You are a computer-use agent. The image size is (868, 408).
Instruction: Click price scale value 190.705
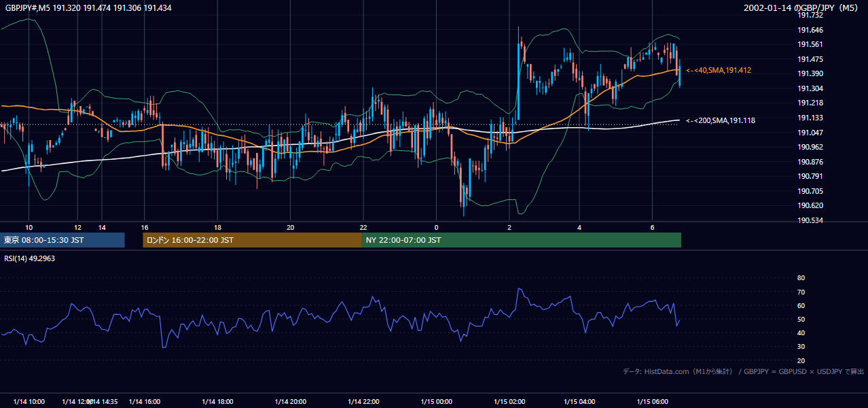pos(811,191)
